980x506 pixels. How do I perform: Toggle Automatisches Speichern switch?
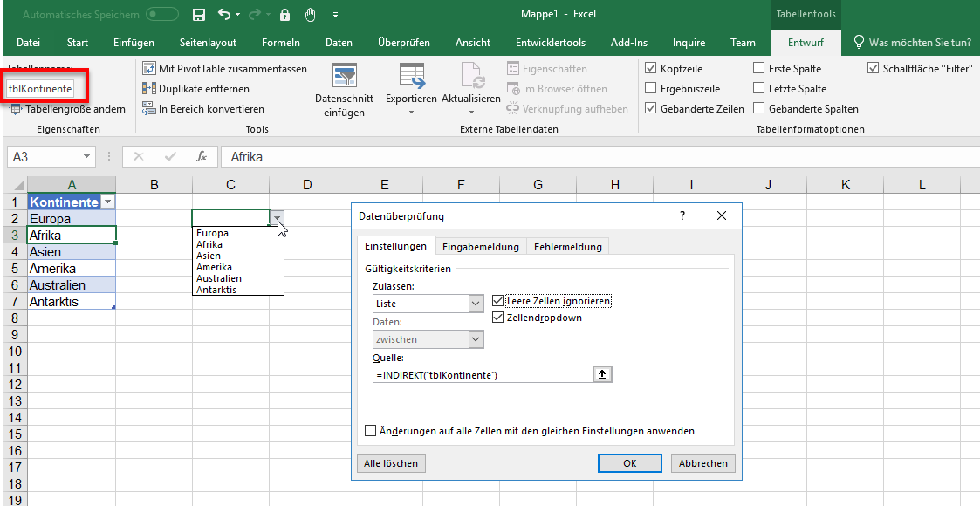(162, 15)
